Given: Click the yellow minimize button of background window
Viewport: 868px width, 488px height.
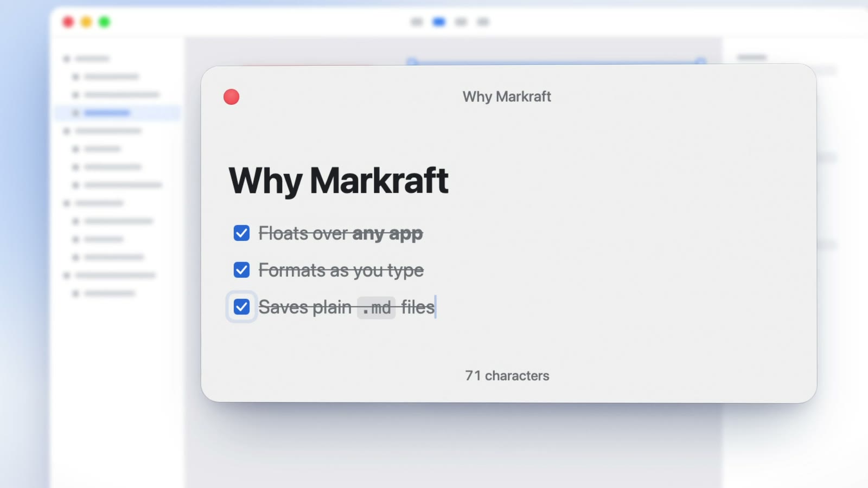Looking at the screenshot, I should (x=86, y=22).
